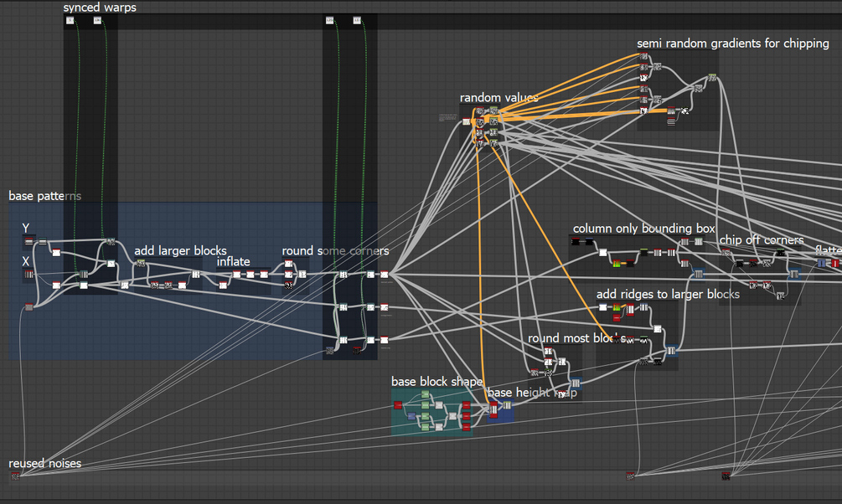The image size is (842, 504).
Task: Select the green-header node in add larger blocks
Action: [141, 264]
